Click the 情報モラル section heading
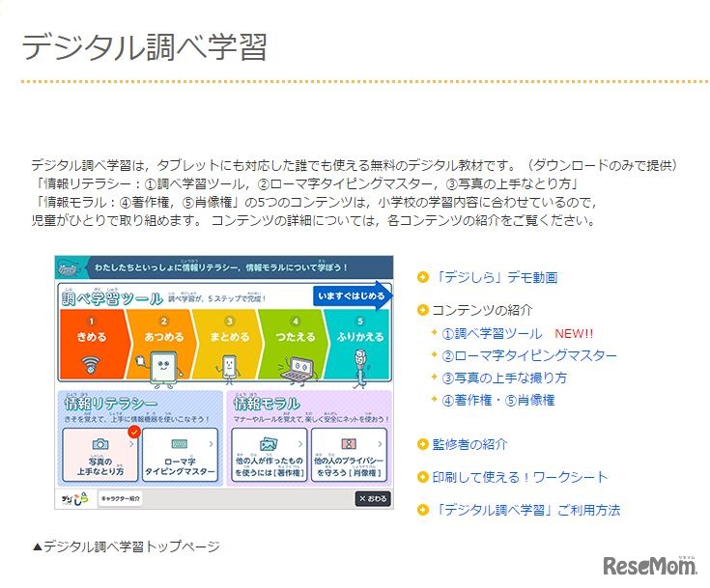 pos(267,403)
